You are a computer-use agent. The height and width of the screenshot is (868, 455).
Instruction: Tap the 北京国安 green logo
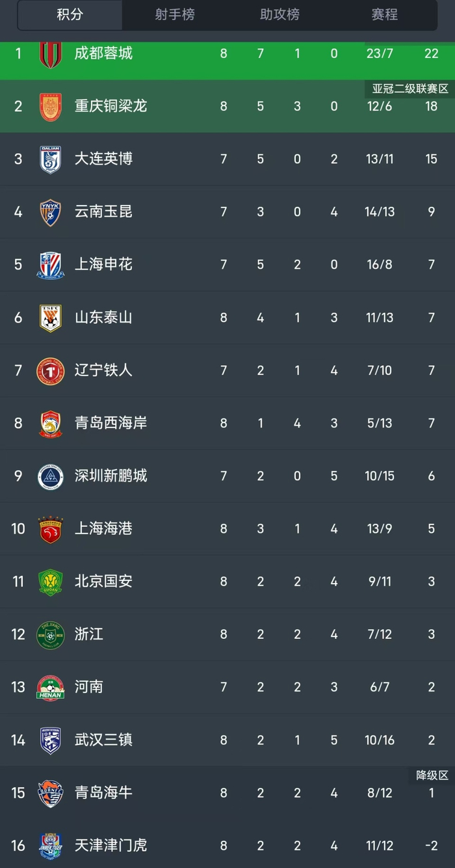[x=50, y=582]
